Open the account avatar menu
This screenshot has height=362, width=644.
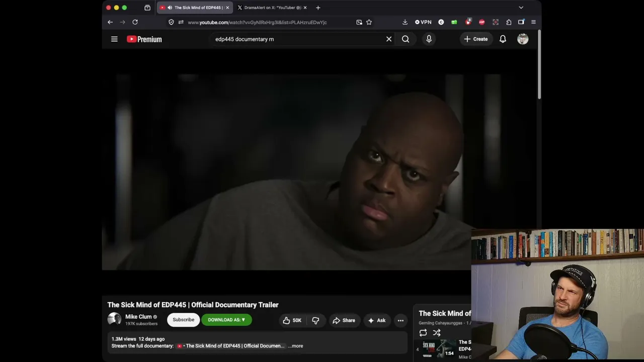click(x=523, y=39)
